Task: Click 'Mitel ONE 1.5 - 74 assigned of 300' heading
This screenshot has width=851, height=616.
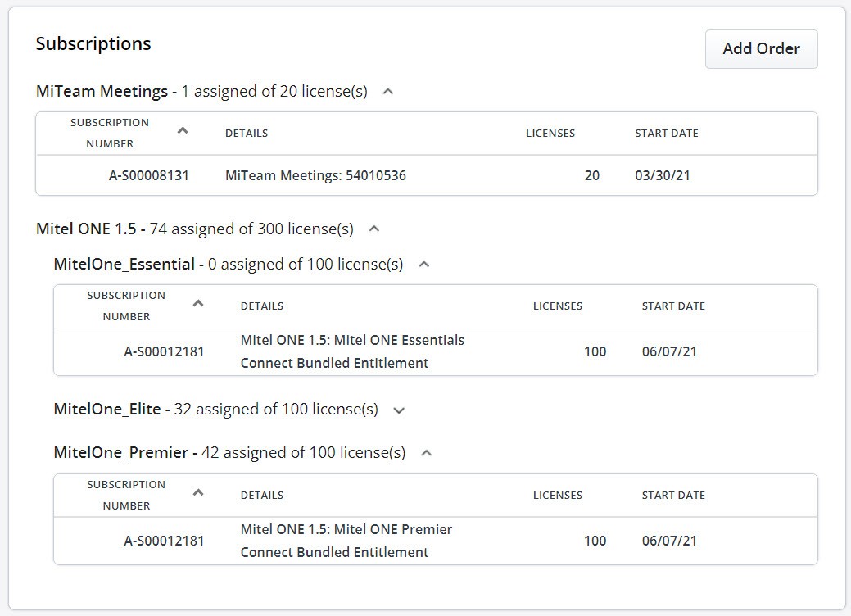Action: click(x=194, y=229)
